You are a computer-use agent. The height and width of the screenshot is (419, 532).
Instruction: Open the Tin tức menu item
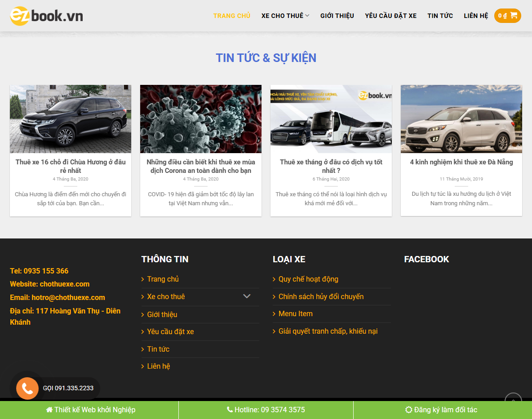[x=440, y=15]
